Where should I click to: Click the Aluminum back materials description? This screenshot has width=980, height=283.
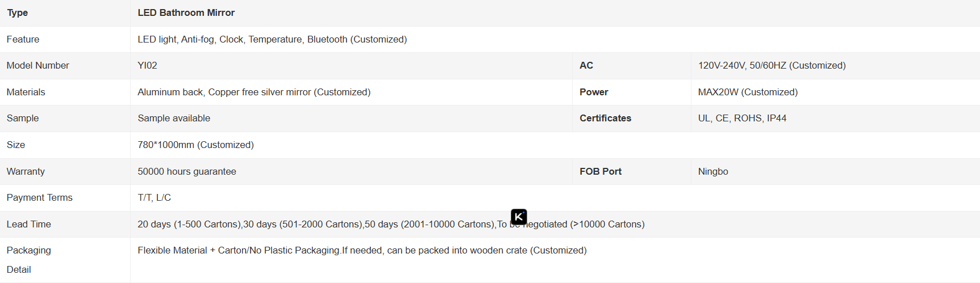254,92
